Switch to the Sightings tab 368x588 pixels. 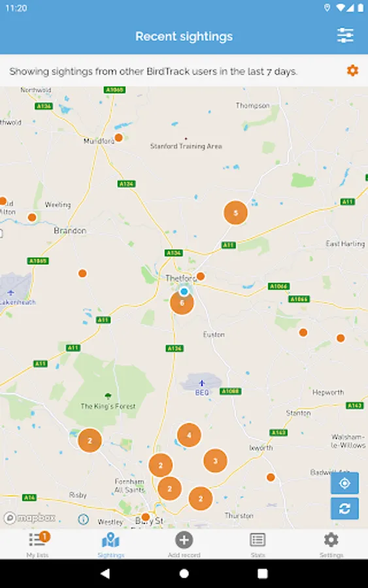(110, 544)
